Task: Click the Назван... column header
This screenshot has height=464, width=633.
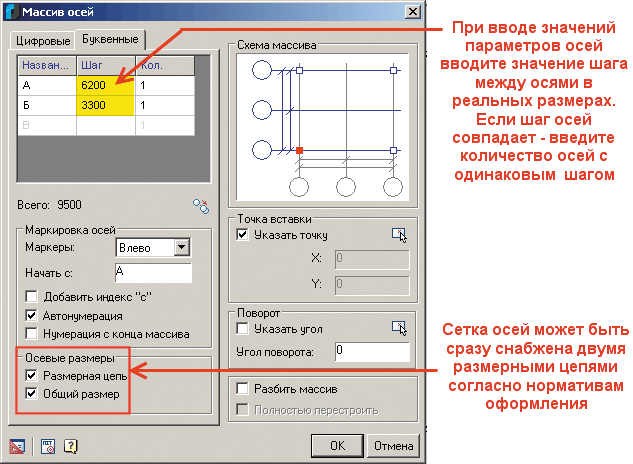Action: 47,65
